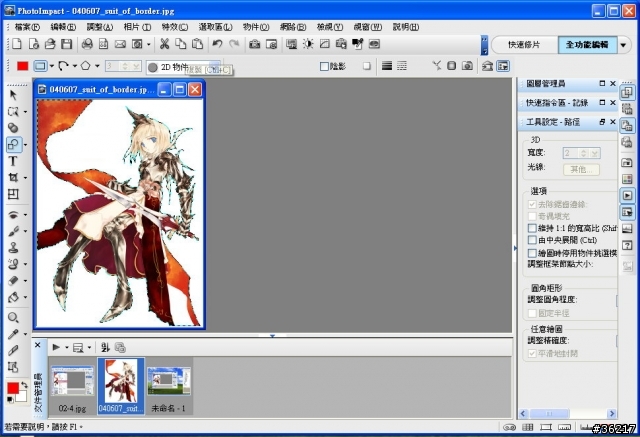Toggle 去除鋸齒邊緣 checkbox
Screen dimensions: 640x437
pyautogui.click(x=532, y=204)
